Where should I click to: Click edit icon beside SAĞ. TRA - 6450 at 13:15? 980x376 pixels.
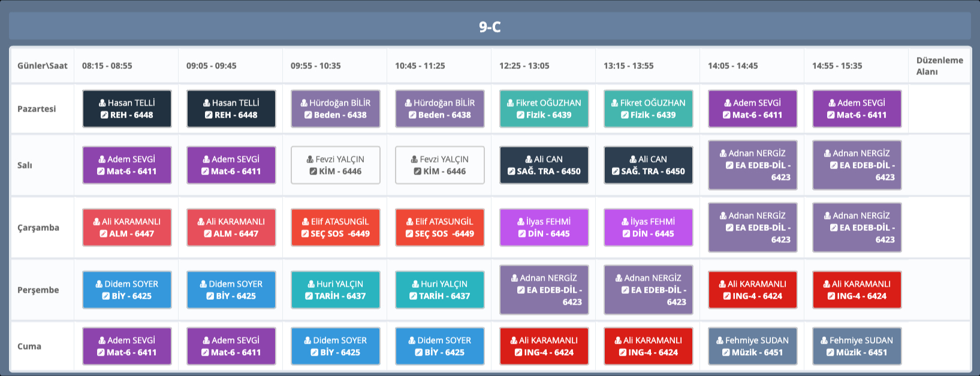tap(616, 172)
